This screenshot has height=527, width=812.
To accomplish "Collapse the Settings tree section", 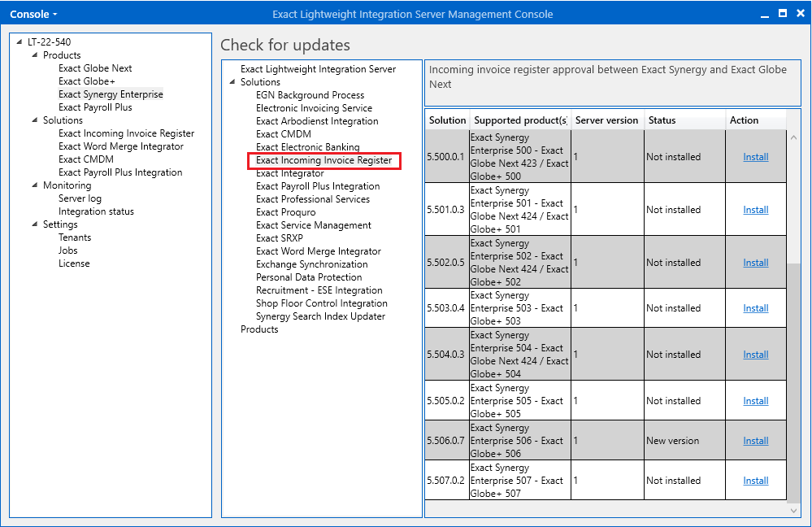I will pyautogui.click(x=35, y=224).
